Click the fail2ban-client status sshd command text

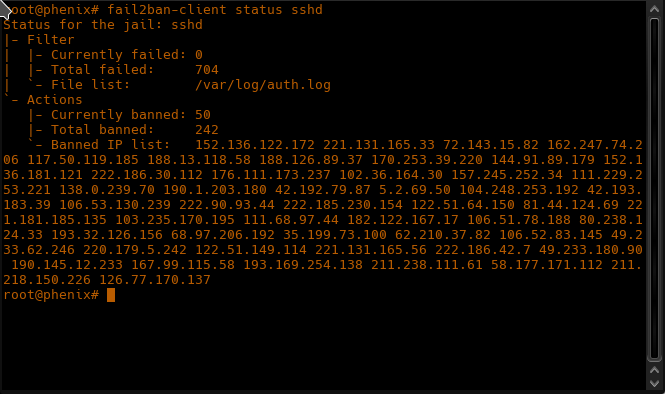215,9
